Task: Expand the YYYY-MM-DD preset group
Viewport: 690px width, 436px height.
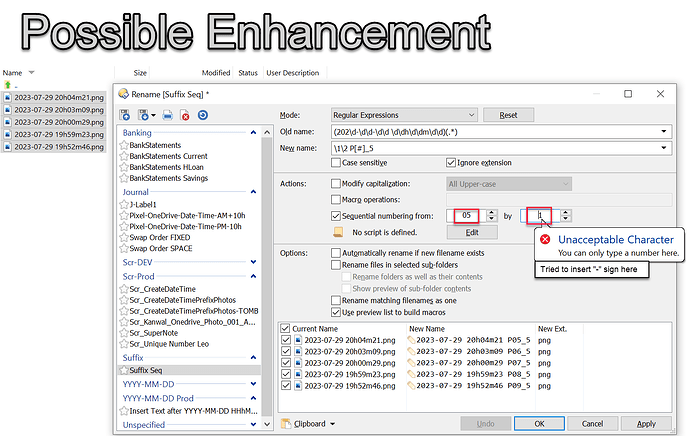Action: pyautogui.click(x=253, y=384)
